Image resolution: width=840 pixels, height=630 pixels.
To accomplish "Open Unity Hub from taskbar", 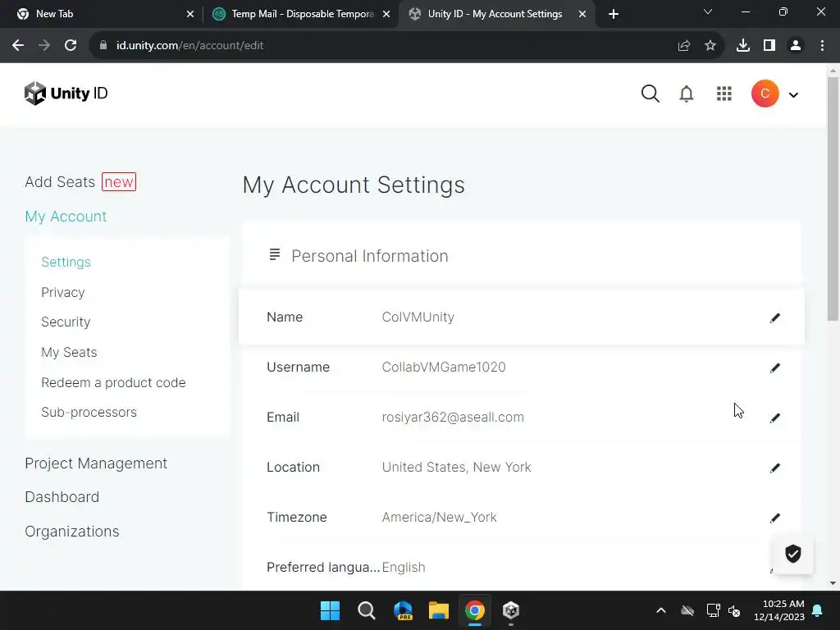I will pyautogui.click(x=510, y=610).
